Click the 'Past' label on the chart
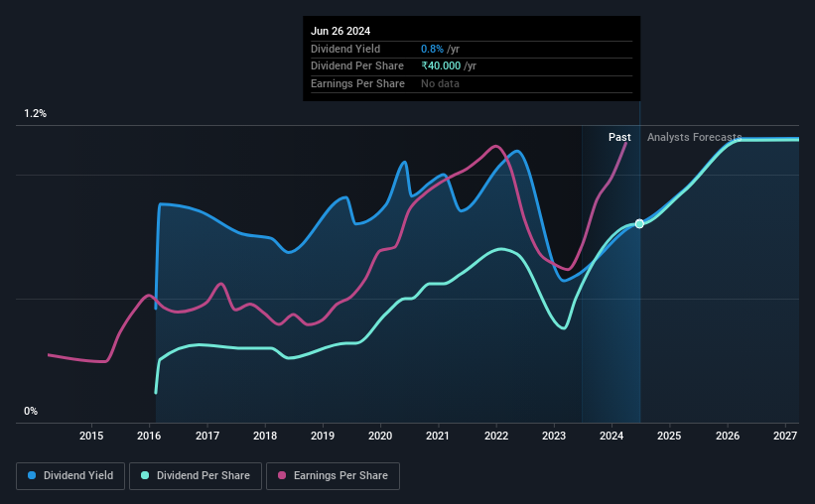The height and width of the screenshot is (504, 815). tap(619, 137)
